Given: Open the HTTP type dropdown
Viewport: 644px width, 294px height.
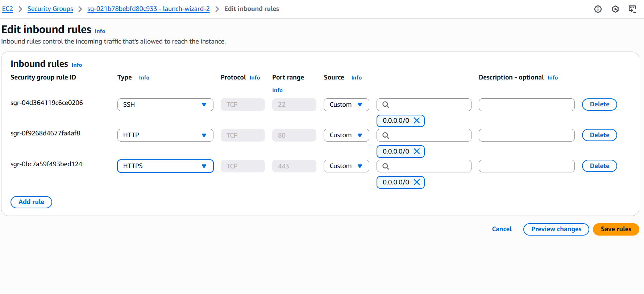Looking at the screenshot, I should pyautogui.click(x=165, y=135).
